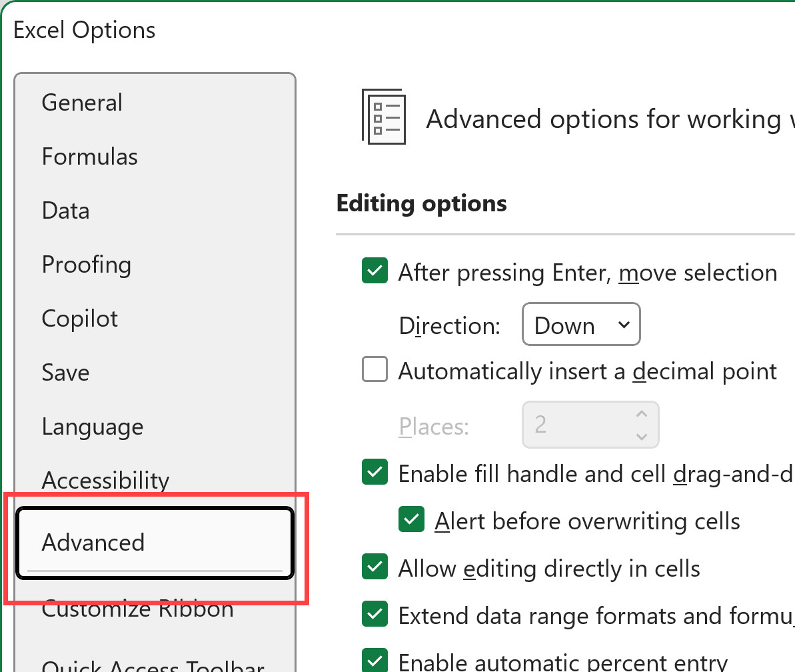795x672 pixels.
Task: Click the Advanced options header icon
Action: pos(384,118)
